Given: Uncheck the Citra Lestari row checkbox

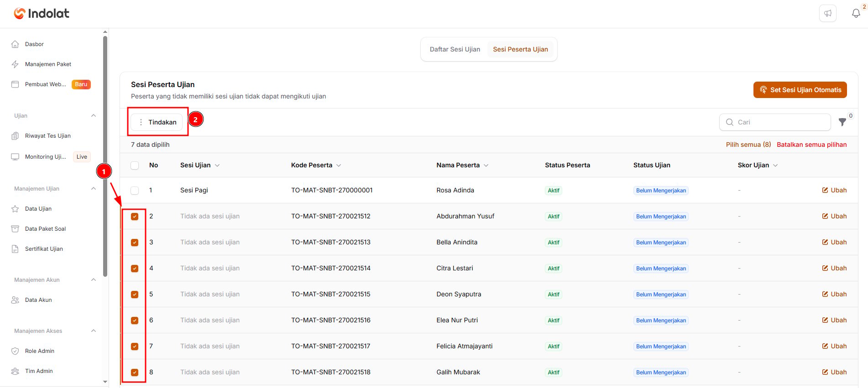Looking at the screenshot, I should [x=135, y=269].
